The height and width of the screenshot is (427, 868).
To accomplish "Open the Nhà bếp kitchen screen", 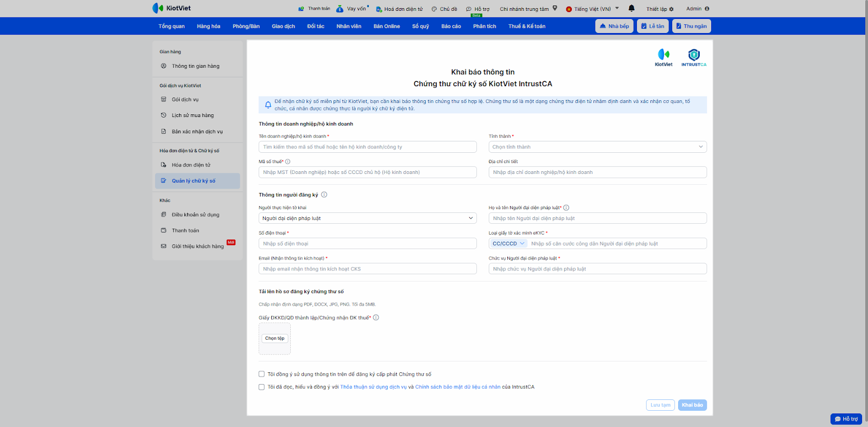I will pos(614,26).
